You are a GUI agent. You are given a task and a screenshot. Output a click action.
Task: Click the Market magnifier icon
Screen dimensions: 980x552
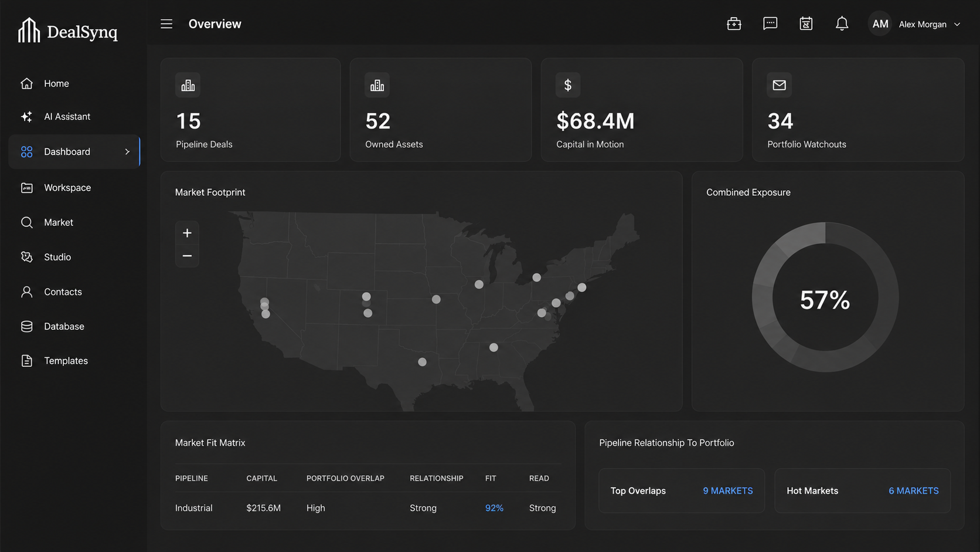point(26,222)
